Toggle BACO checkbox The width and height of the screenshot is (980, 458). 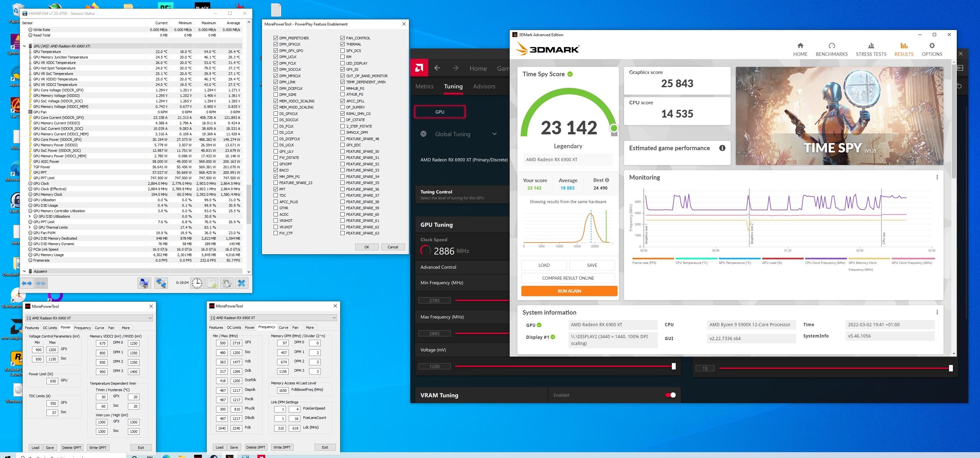coord(276,170)
